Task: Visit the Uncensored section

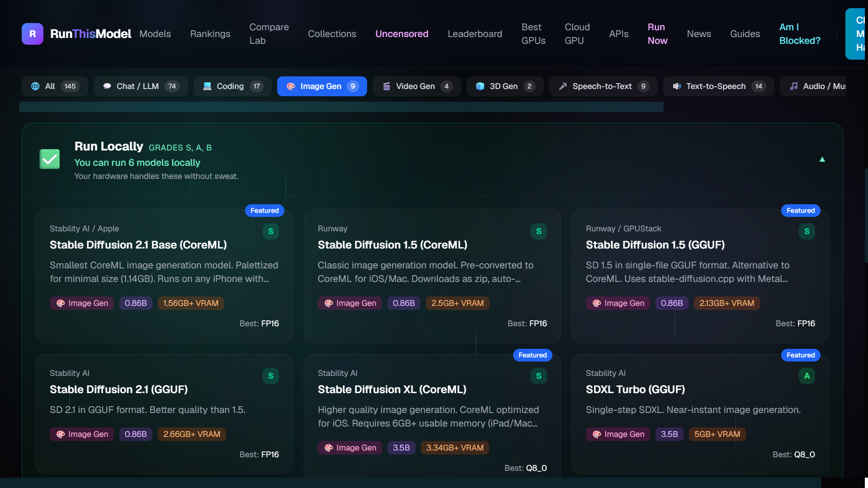Action: tap(402, 34)
